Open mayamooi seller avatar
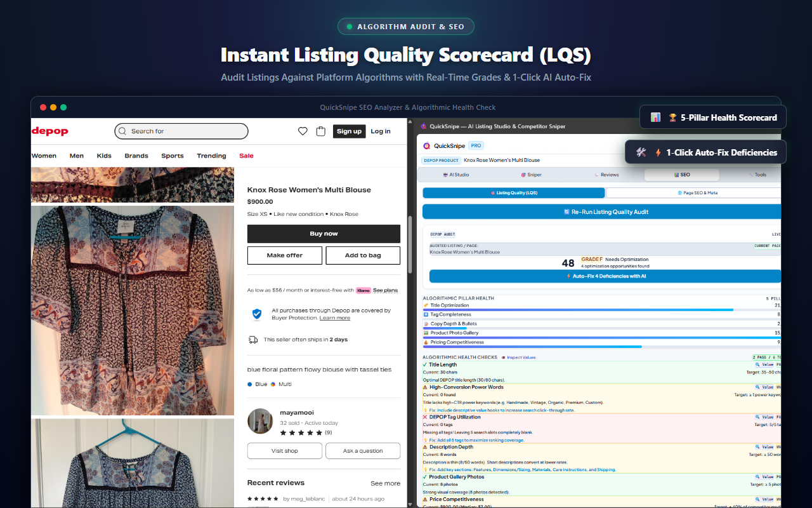The image size is (812, 508). (x=260, y=421)
